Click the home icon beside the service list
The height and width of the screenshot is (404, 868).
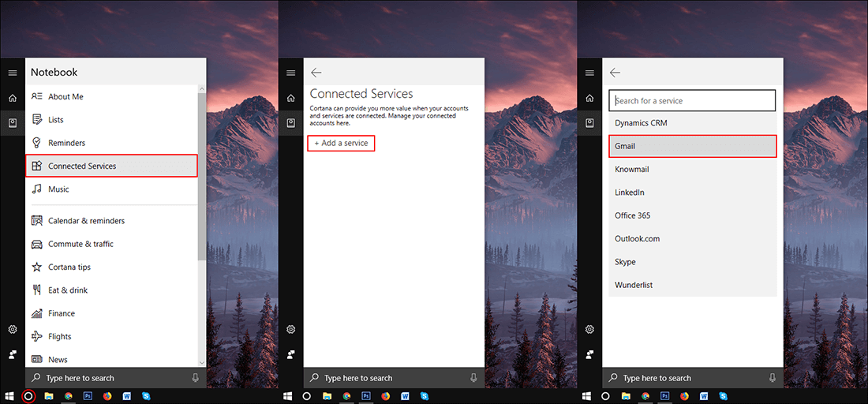(589, 99)
